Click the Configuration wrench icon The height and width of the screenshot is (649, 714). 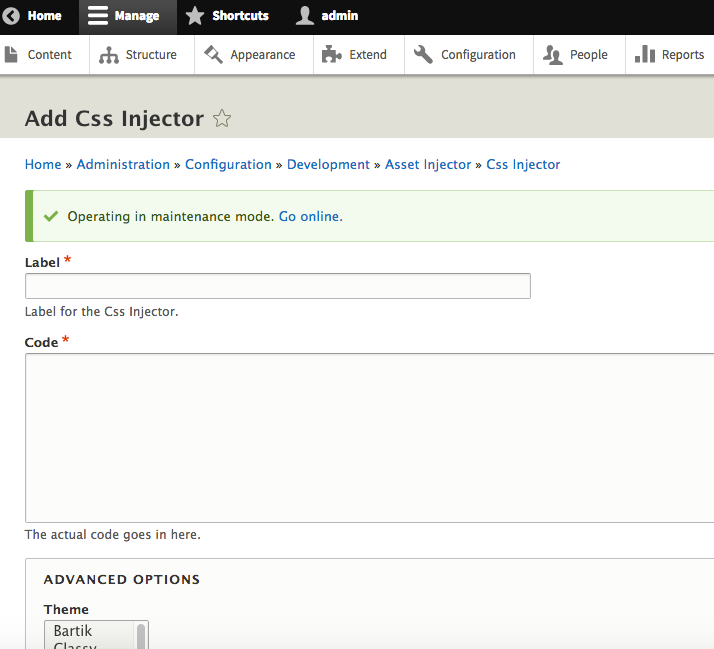(x=423, y=55)
